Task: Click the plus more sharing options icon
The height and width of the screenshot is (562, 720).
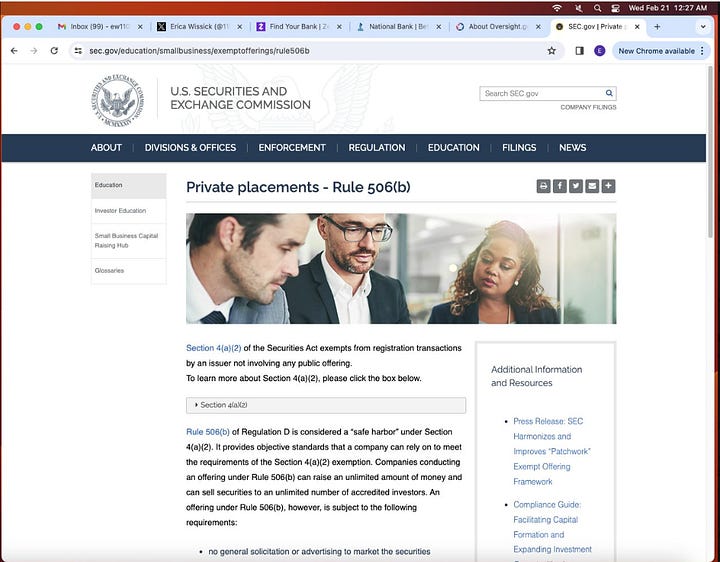Action: click(x=608, y=186)
